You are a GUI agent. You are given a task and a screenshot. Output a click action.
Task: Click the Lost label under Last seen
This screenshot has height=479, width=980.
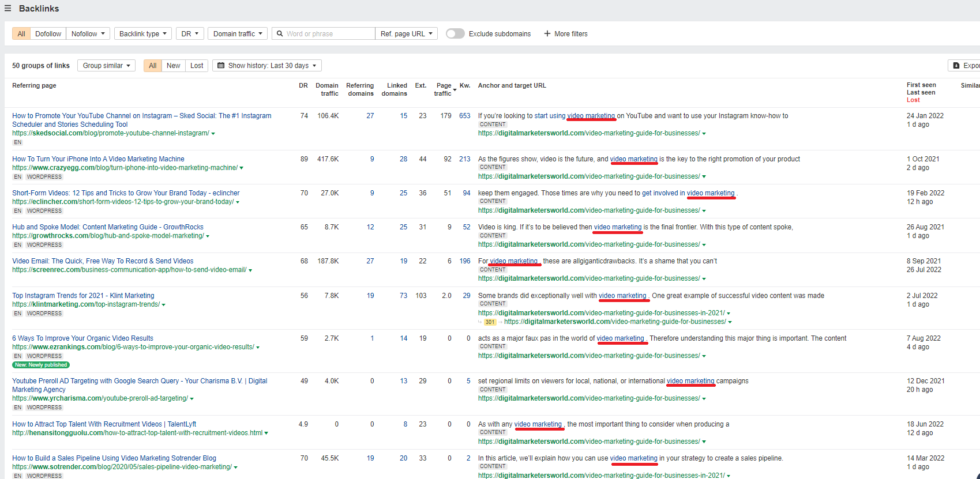pyautogui.click(x=913, y=100)
